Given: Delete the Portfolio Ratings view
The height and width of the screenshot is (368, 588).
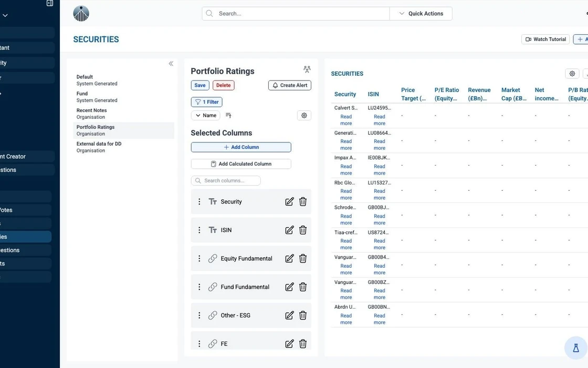Looking at the screenshot, I should [224, 85].
